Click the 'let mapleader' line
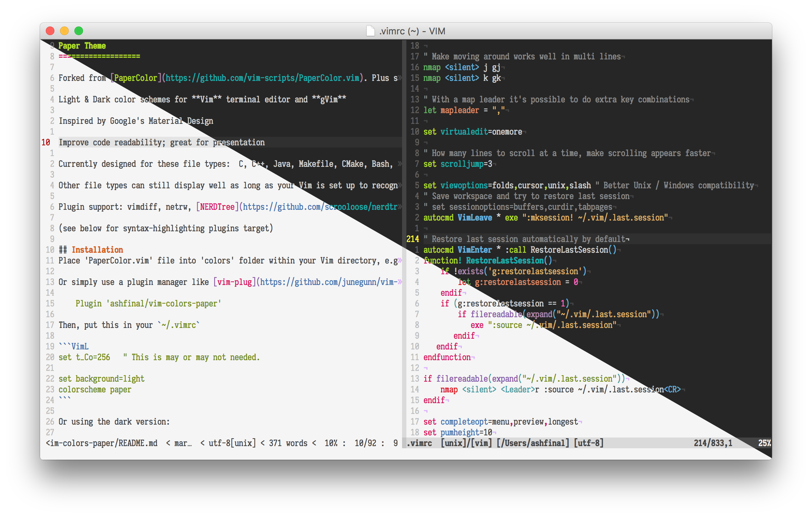The width and height of the screenshot is (812, 517). coord(451,110)
